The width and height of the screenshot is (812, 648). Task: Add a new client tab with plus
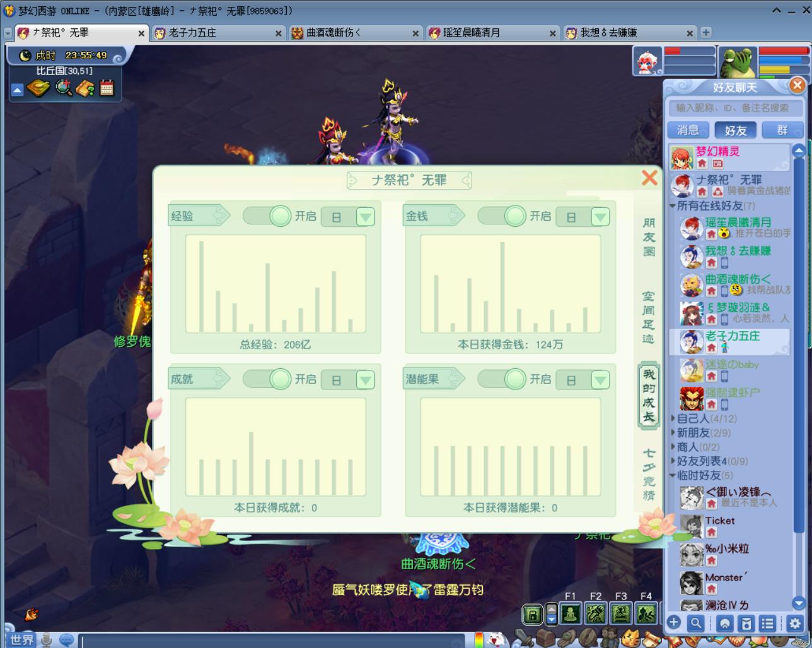(705, 32)
